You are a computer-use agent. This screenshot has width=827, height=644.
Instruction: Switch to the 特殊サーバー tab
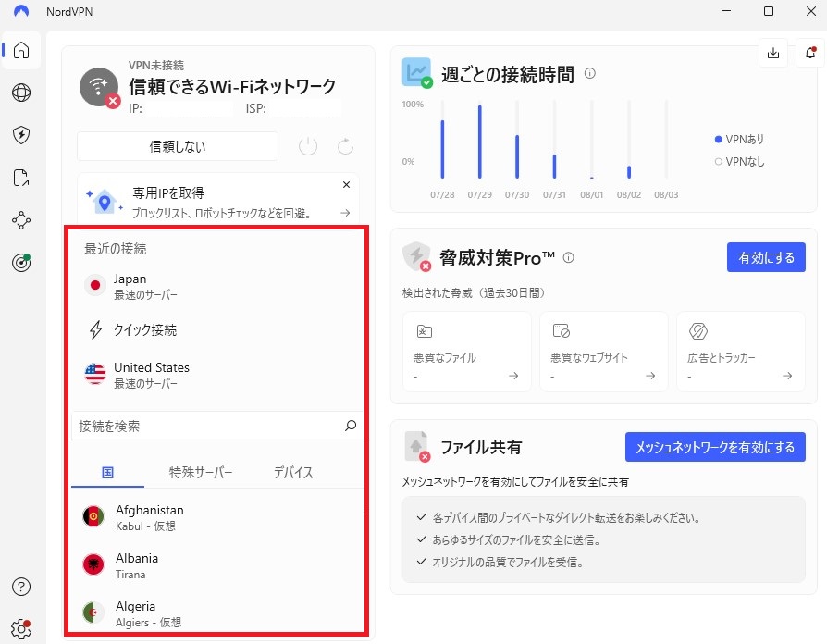[x=201, y=472]
